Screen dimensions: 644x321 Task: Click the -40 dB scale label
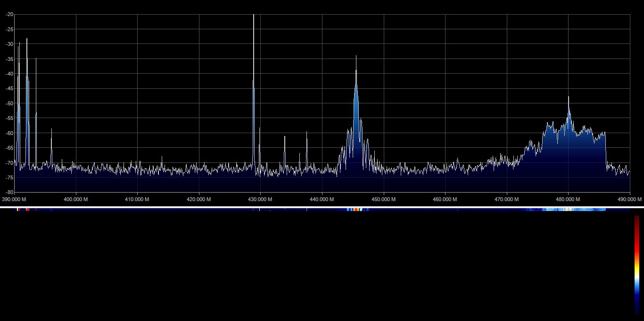(9, 74)
